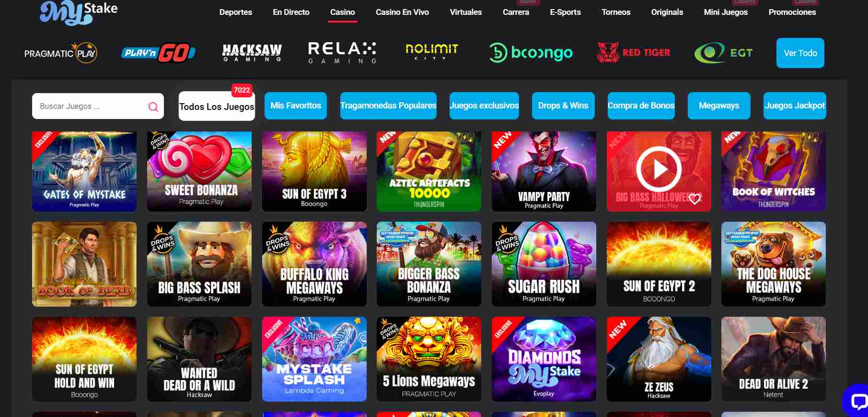Select the Play'n GO provider logo
The height and width of the screenshot is (417, 868).
[158, 53]
